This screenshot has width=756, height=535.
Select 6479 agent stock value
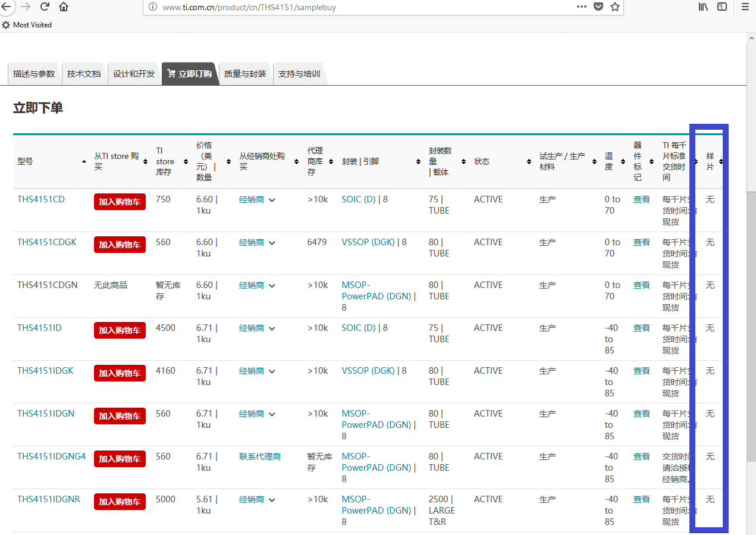point(317,242)
